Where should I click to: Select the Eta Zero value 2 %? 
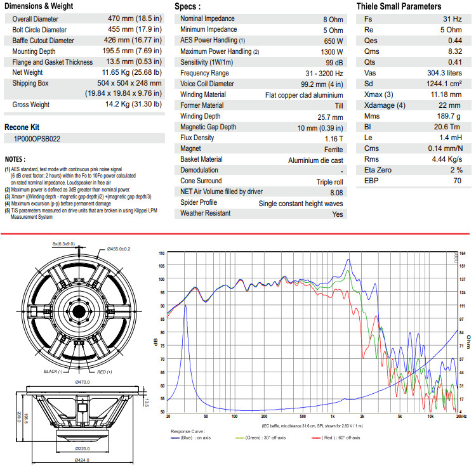point(456,170)
